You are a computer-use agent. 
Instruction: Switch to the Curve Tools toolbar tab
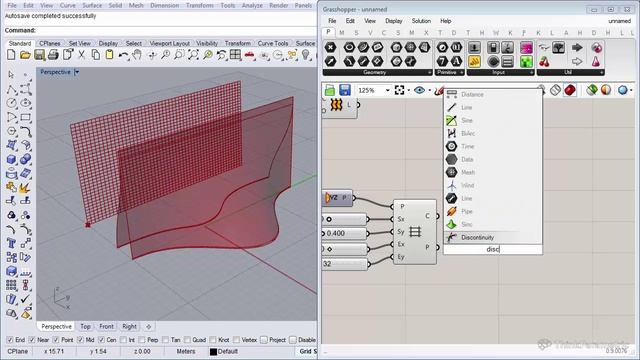[x=273, y=43]
